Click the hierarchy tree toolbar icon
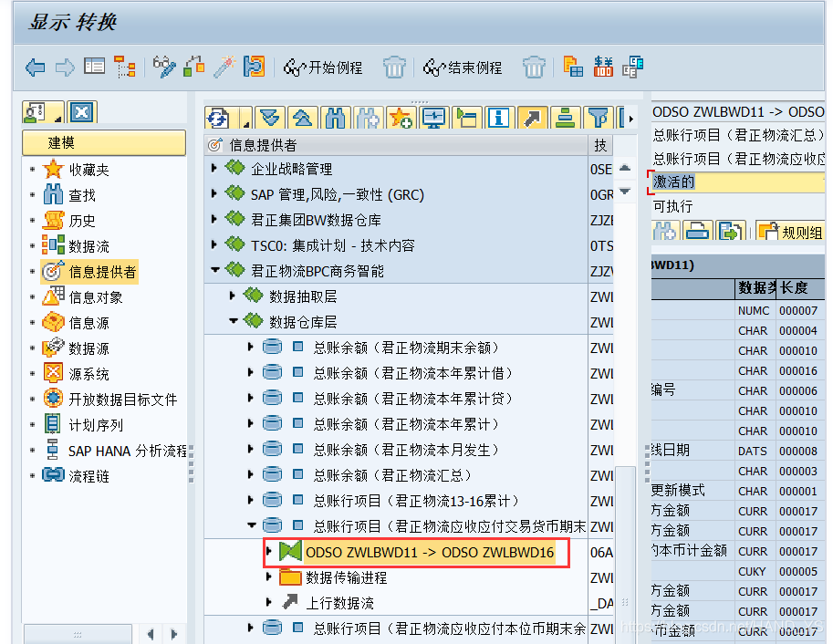 pyautogui.click(x=125, y=67)
